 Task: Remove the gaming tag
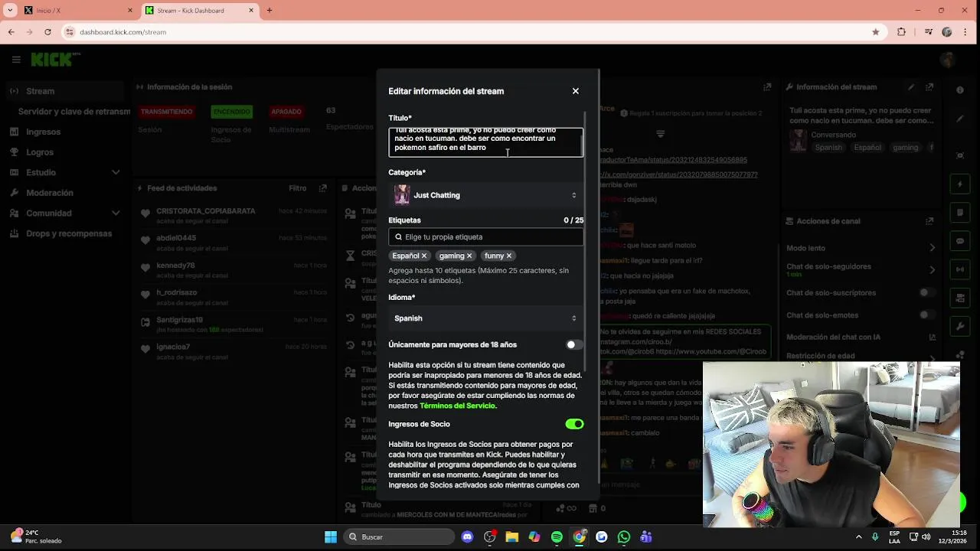(x=469, y=256)
